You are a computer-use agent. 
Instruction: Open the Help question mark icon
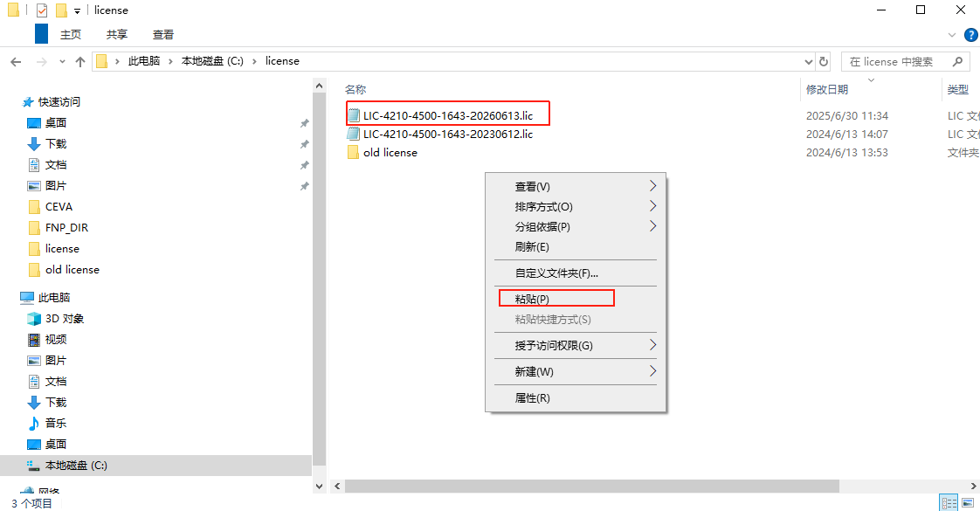click(x=971, y=35)
